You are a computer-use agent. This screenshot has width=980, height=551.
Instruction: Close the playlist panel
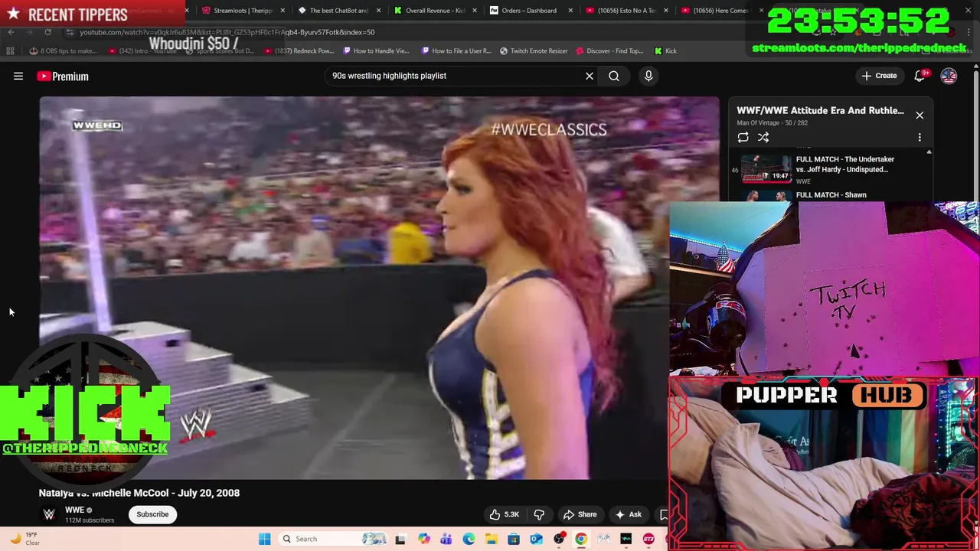click(x=920, y=115)
